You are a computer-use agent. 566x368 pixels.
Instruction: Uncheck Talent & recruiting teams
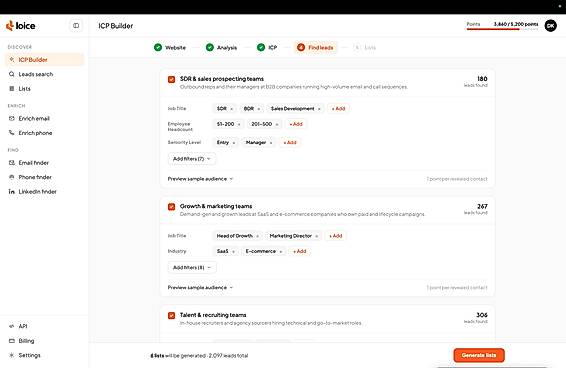[171, 315]
